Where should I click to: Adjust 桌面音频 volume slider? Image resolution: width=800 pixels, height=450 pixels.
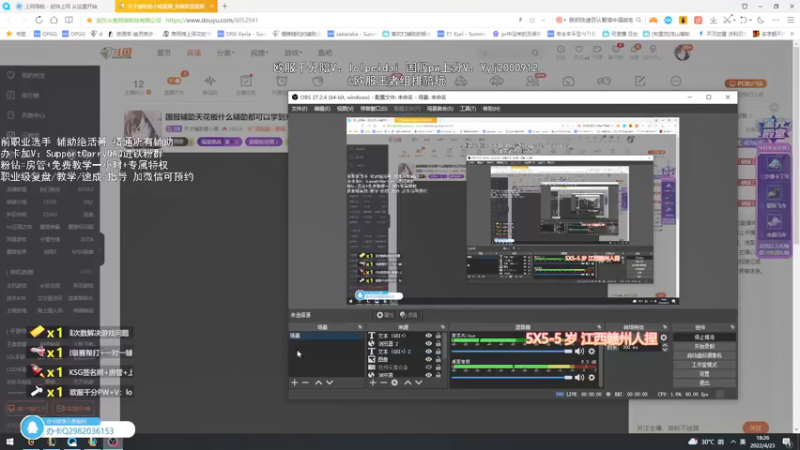coord(512,378)
